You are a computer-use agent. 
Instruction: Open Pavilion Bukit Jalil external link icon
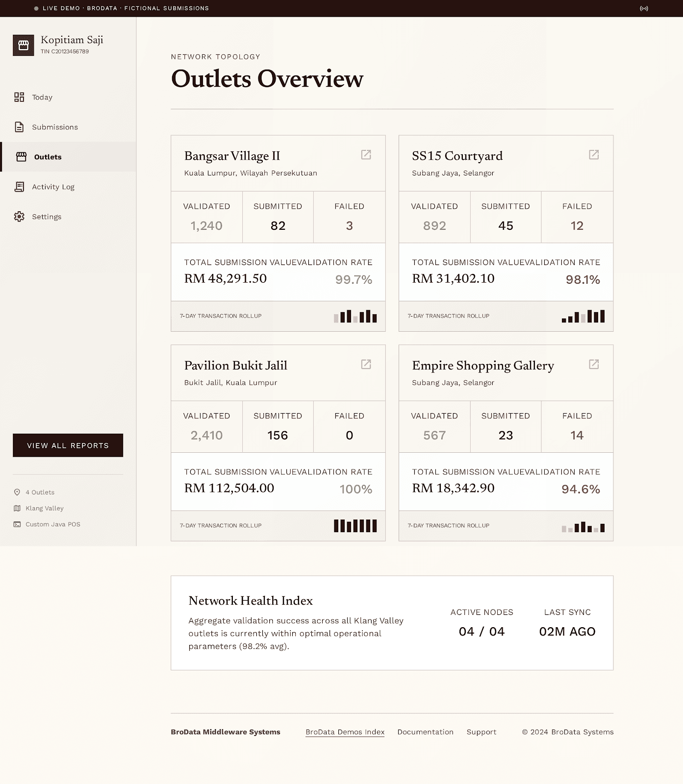(x=366, y=364)
